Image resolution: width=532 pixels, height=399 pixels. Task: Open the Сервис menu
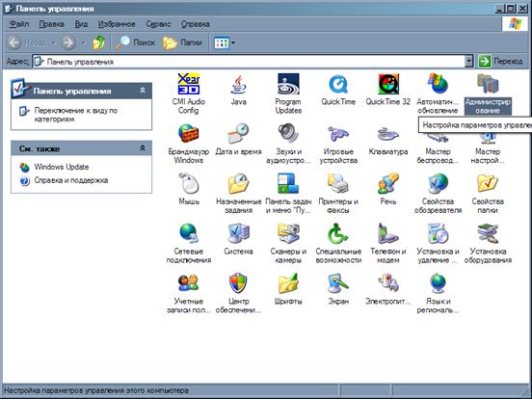(x=158, y=24)
